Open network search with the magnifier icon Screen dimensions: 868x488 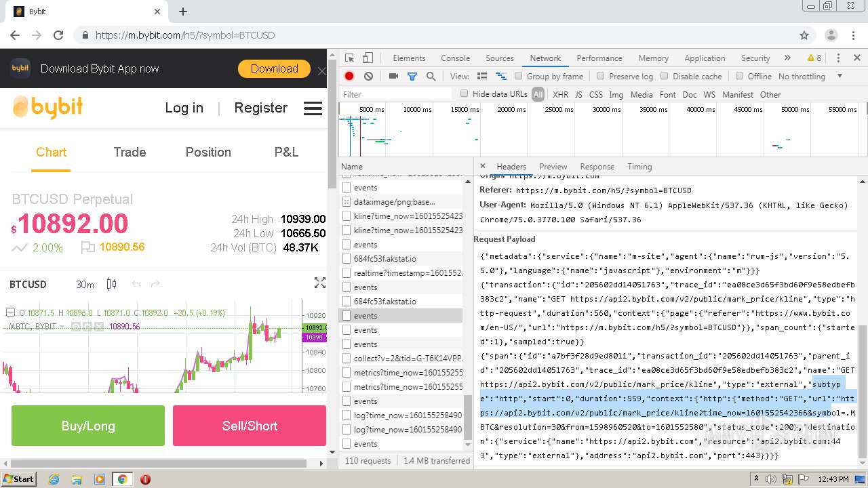(431, 77)
